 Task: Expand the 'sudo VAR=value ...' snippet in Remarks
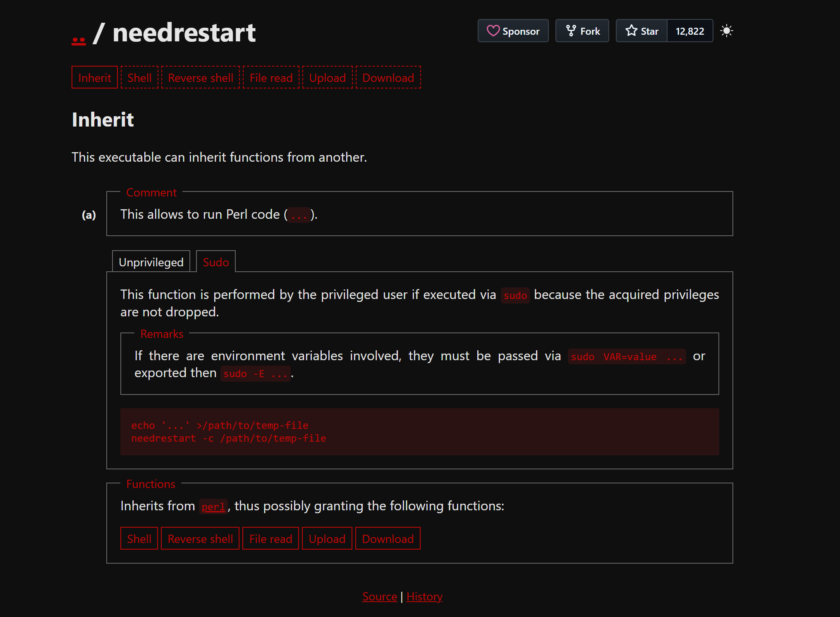coord(626,356)
